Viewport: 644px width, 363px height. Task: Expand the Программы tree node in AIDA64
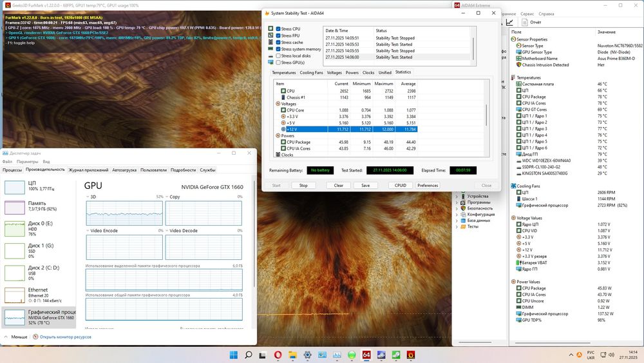coord(457,202)
